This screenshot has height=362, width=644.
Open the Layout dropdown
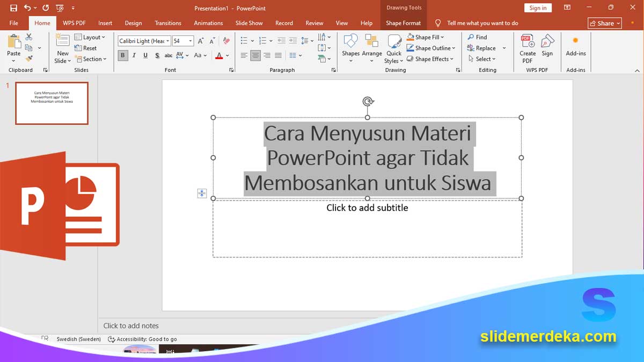tap(90, 37)
